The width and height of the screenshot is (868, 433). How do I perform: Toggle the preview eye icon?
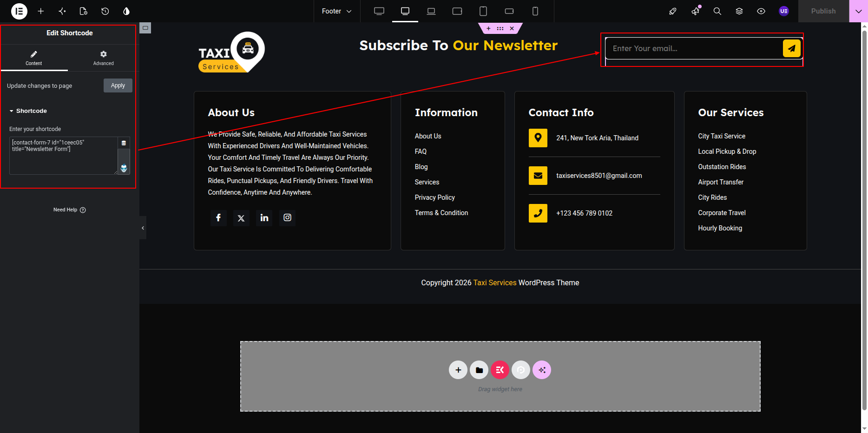pyautogui.click(x=761, y=11)
